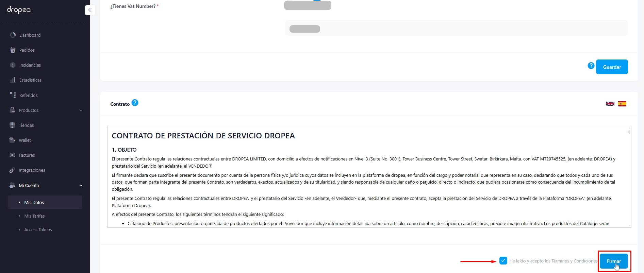Click help icon beside Guardar button
Viewport: 644px width, 273px height.
coord(591,66)
